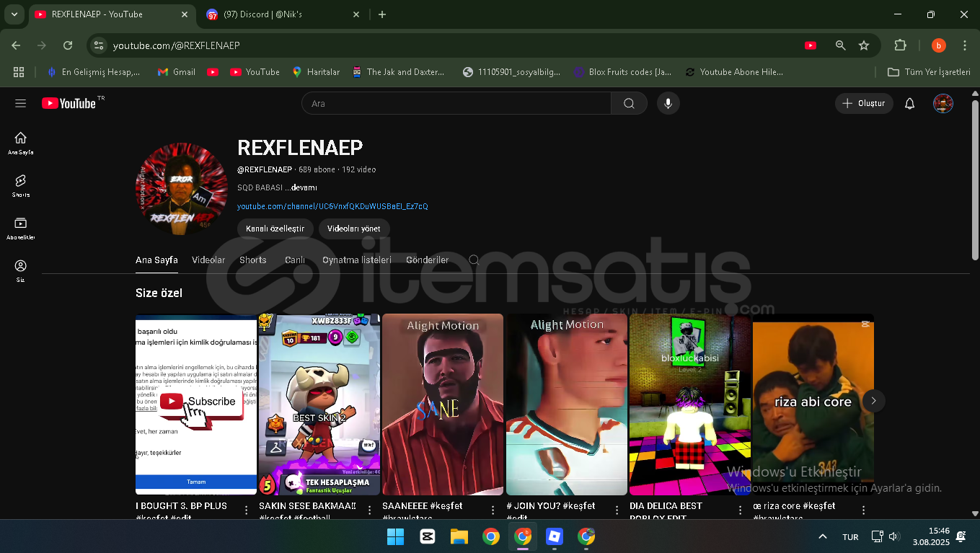
Task: Open options for SAKIN SESE BAKMAA video
Action: (x=369, y=510)
